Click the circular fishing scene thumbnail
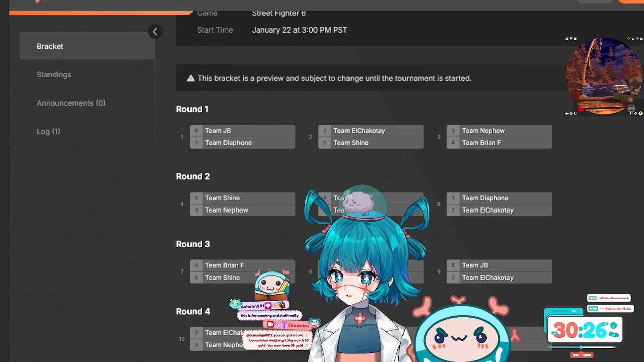 (603, 76)
